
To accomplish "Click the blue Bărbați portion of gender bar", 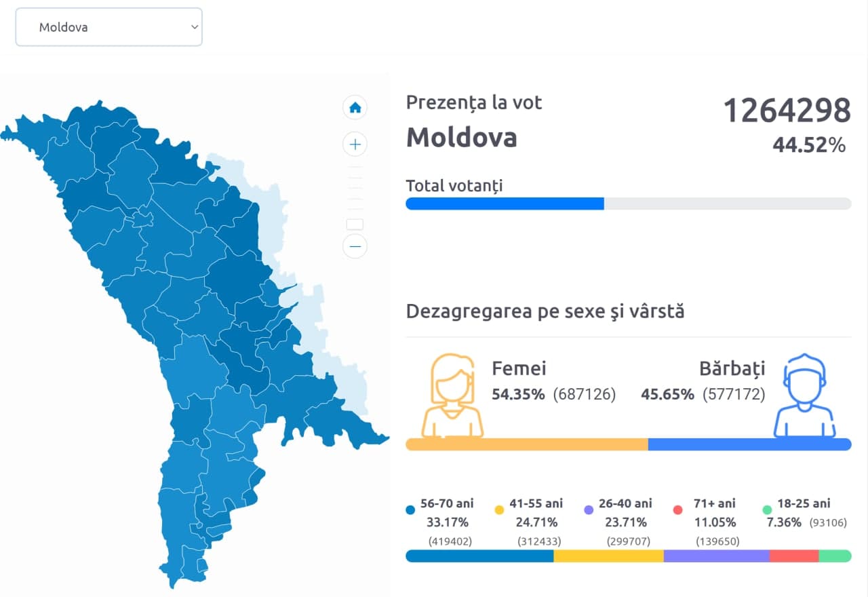I will pos(749,444).
